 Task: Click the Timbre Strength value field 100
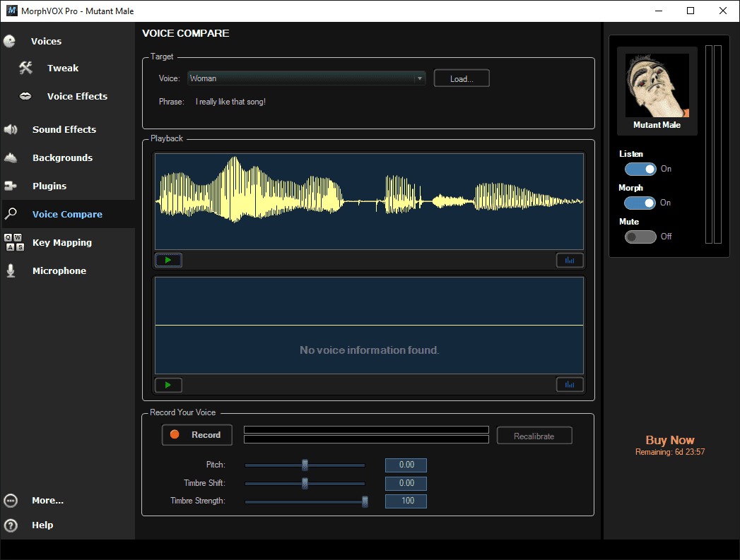click(406, 501)
